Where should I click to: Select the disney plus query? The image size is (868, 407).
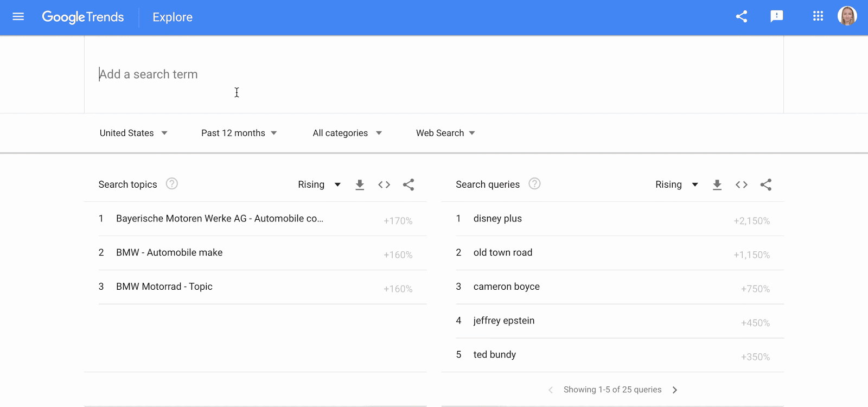(497, 219)
